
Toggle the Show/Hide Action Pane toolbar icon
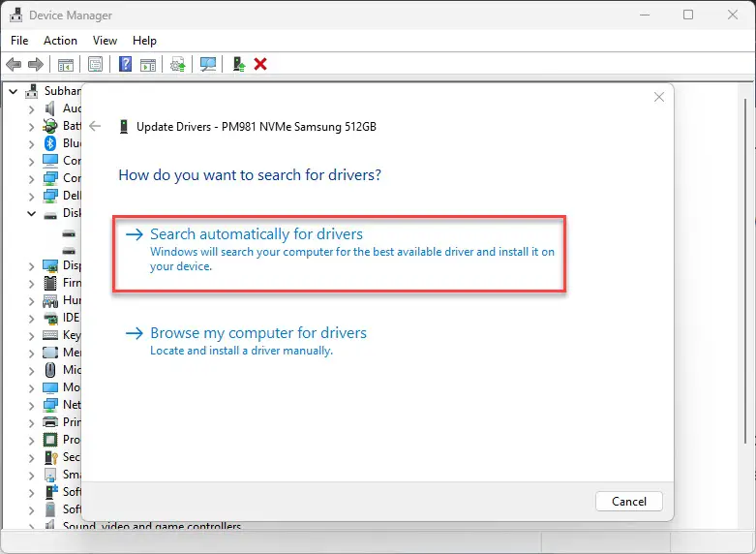tap(148, 64)
